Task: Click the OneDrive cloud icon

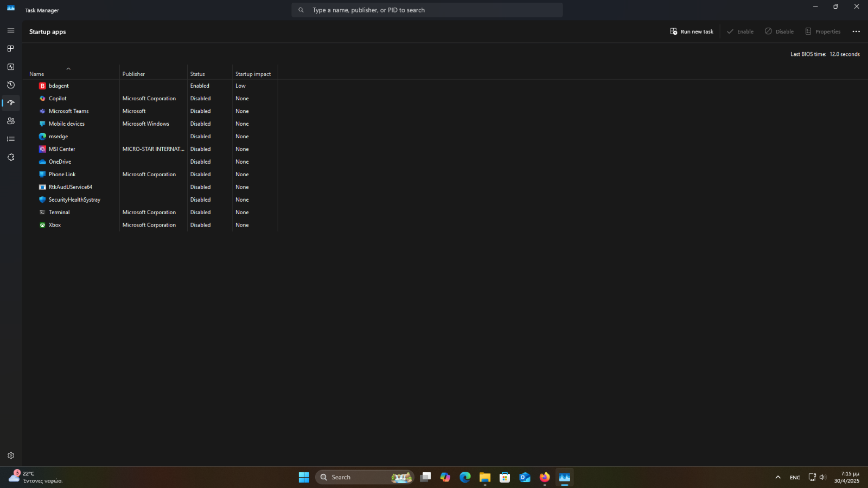Action: pos(42,162)
